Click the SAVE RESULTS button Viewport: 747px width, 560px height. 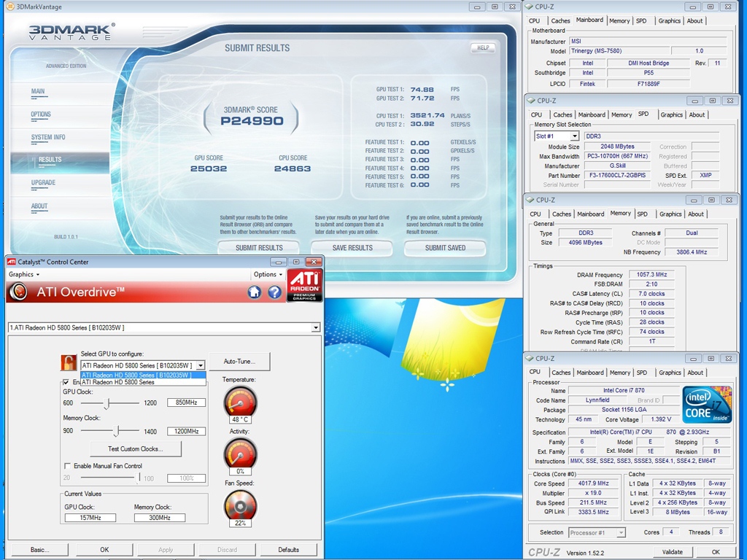coord(352,248)
